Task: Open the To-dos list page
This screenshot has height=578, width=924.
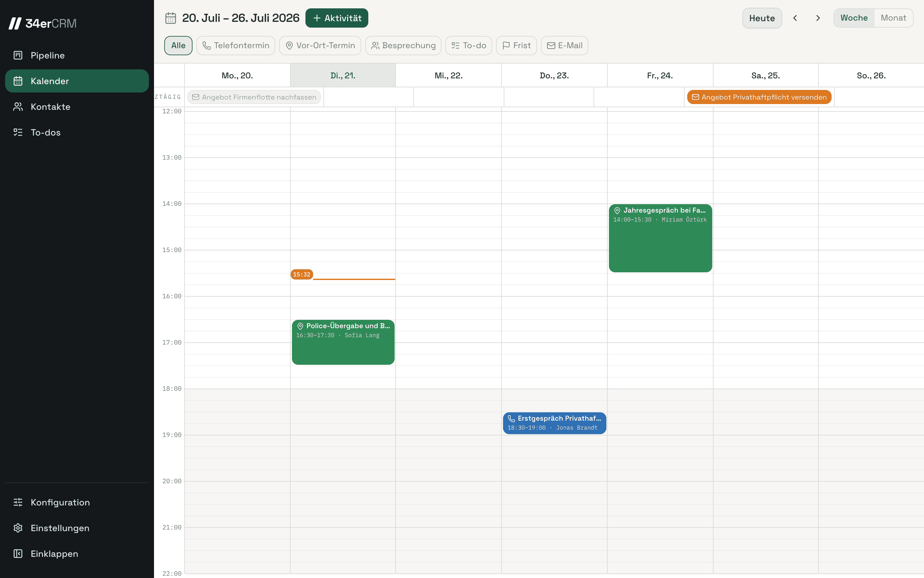Action: point(77,132)
